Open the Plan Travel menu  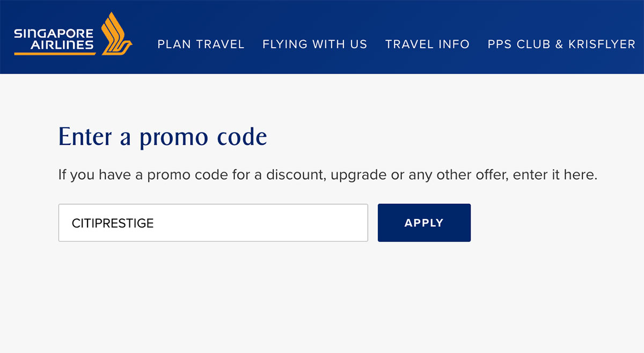(x=201, y=45)
